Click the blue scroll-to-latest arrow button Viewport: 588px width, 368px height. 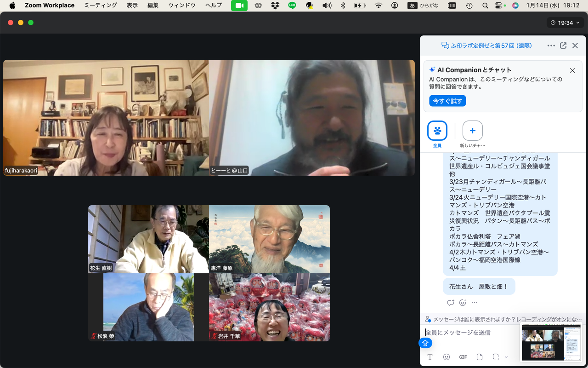425,343
